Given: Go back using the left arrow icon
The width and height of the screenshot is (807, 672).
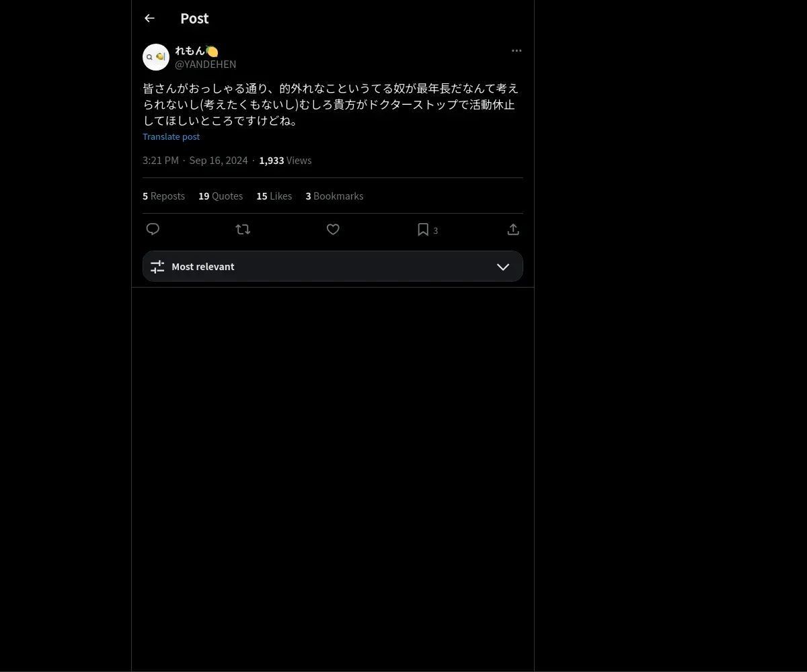Looking at the screenshot, I should point(149,19).
